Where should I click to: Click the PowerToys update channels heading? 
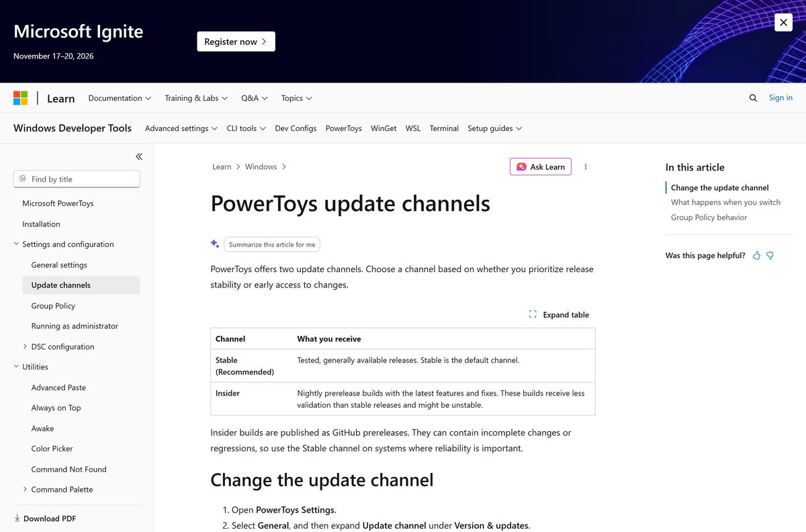coord(350,204)
